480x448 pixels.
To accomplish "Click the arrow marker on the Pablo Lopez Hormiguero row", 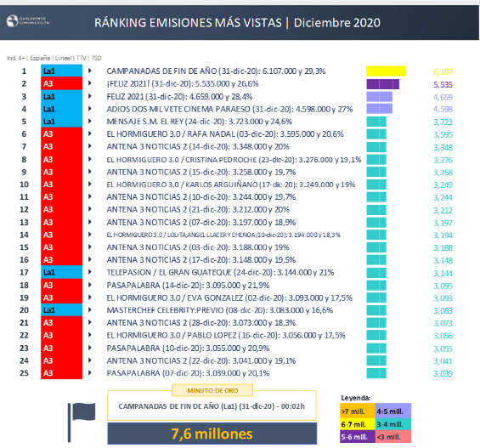I will [90, 335].
